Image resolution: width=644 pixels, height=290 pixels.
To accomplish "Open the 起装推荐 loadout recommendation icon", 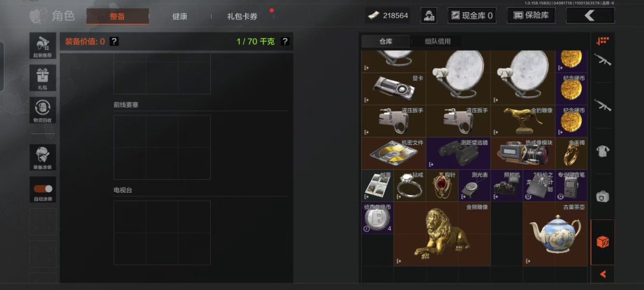I will click(43, 46).
